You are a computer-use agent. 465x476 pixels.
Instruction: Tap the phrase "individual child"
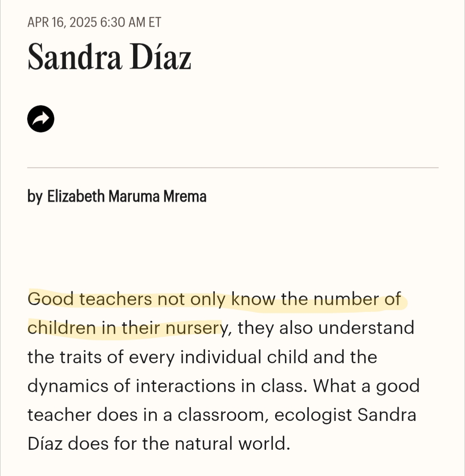(x=244, y=358)
